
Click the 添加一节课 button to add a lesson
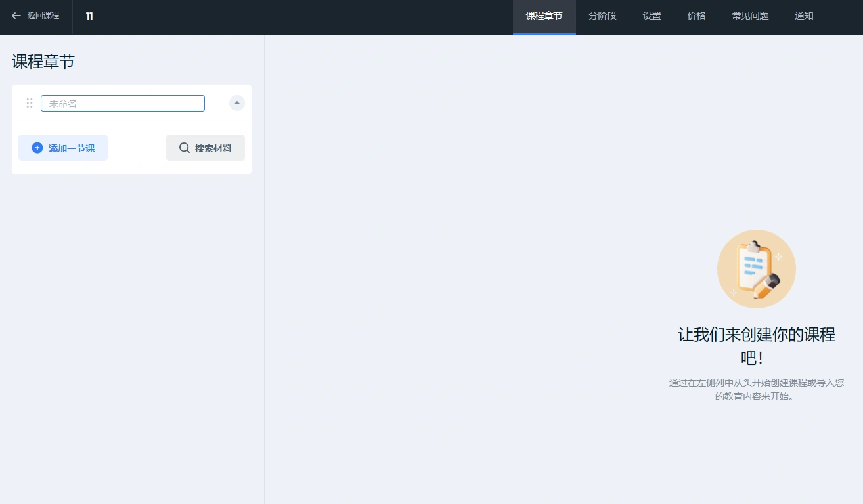point(63,148)
